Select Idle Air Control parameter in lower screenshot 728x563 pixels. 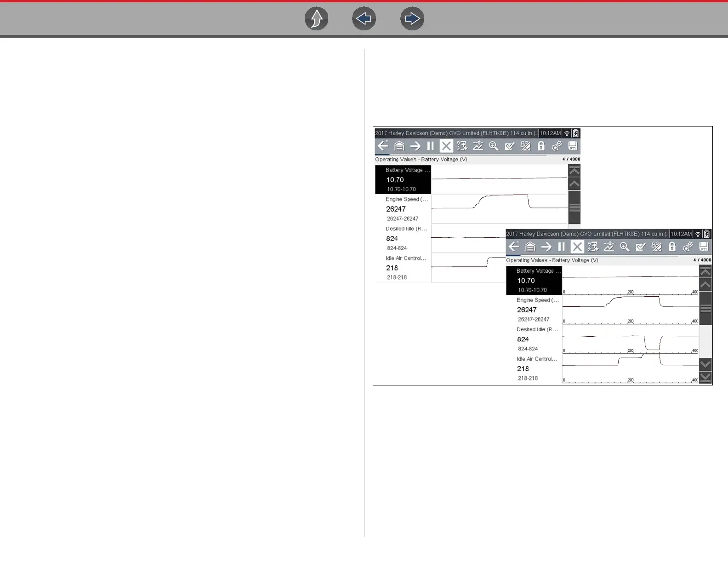coord(534,368)
